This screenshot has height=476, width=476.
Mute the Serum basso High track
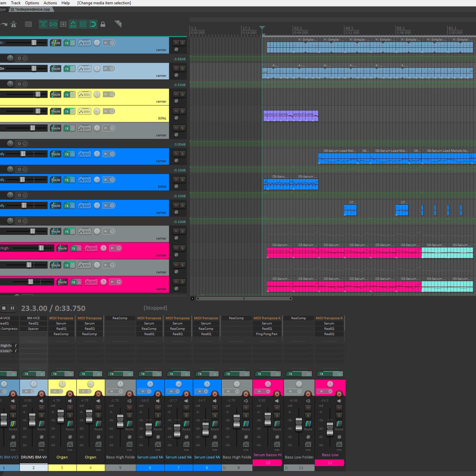(176, 248)
